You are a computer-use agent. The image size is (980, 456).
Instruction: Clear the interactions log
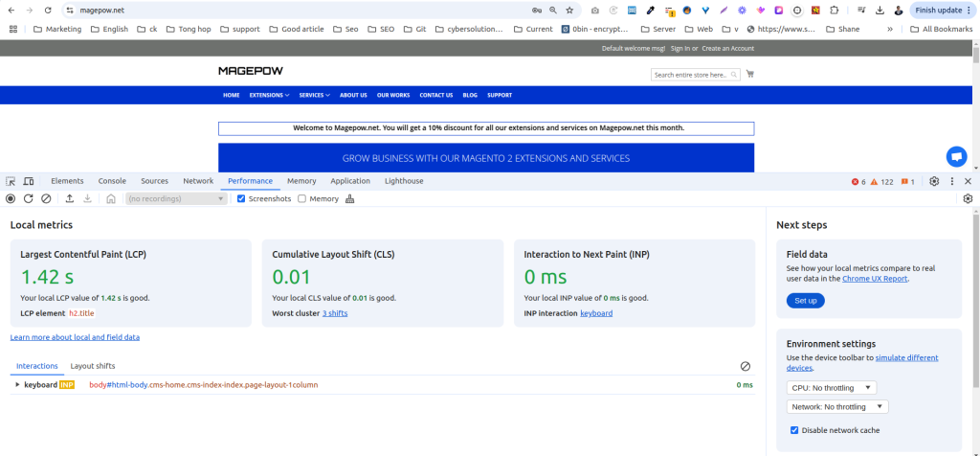[745, 367]
